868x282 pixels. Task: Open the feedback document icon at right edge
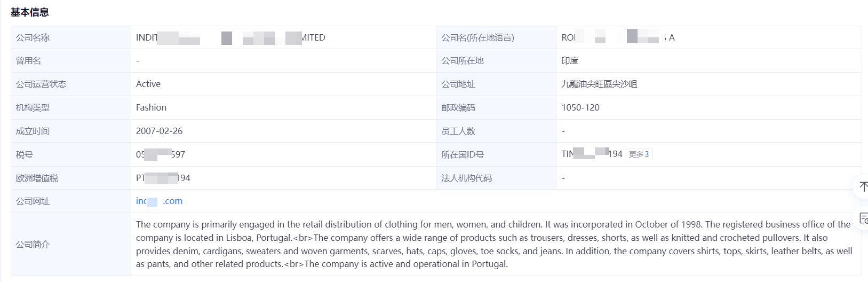point(863,218)
